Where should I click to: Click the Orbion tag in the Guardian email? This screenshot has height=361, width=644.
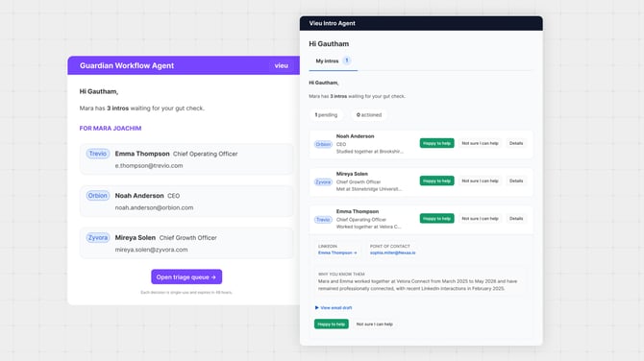tap(98, 196)
